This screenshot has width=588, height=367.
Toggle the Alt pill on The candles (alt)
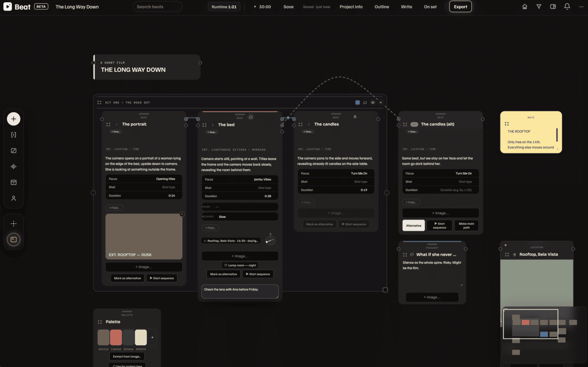[x=414, y=124]
